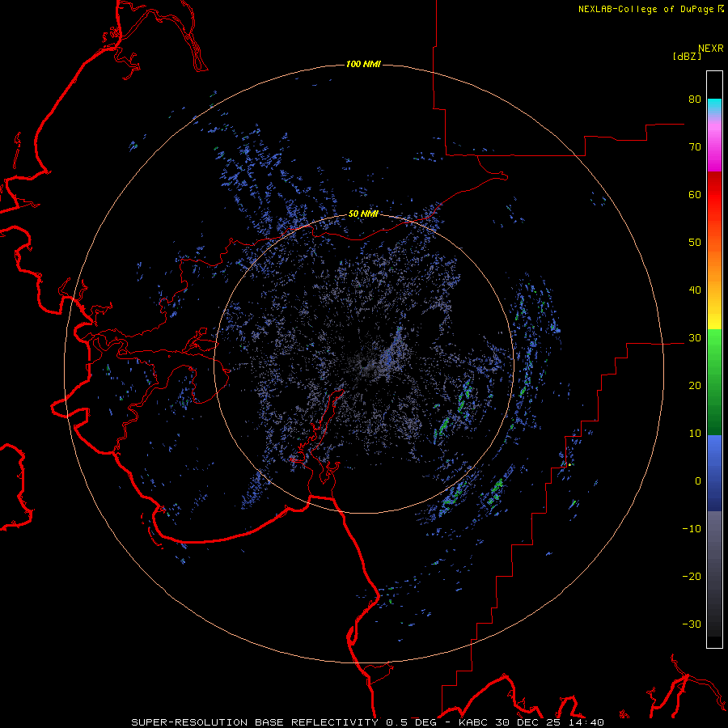
Task: Click the cyan segment of the color bar
Action: (714, 104)
